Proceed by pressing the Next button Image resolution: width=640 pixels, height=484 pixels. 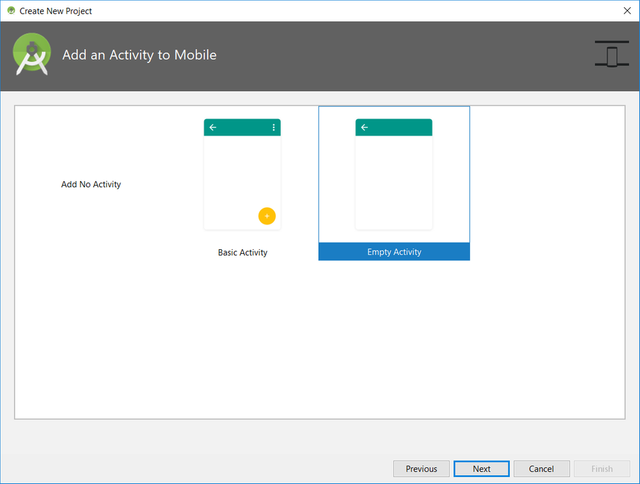click(x=481, y=469)
